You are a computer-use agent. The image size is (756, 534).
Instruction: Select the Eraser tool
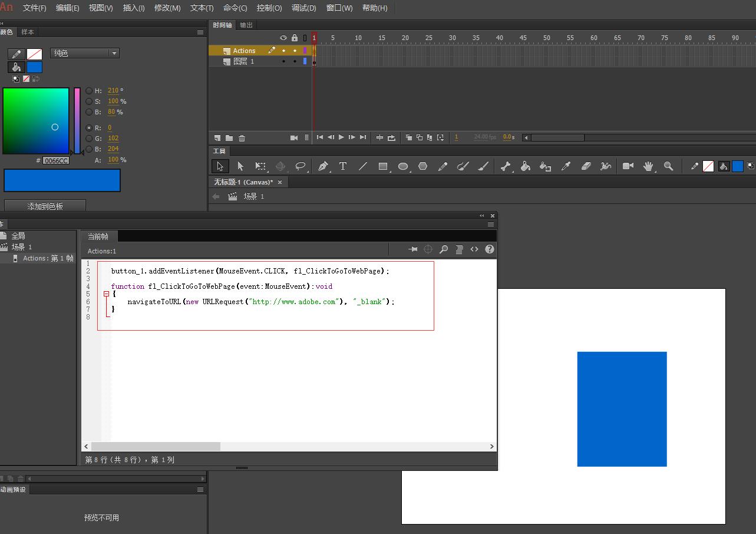[x=586, y=166]
